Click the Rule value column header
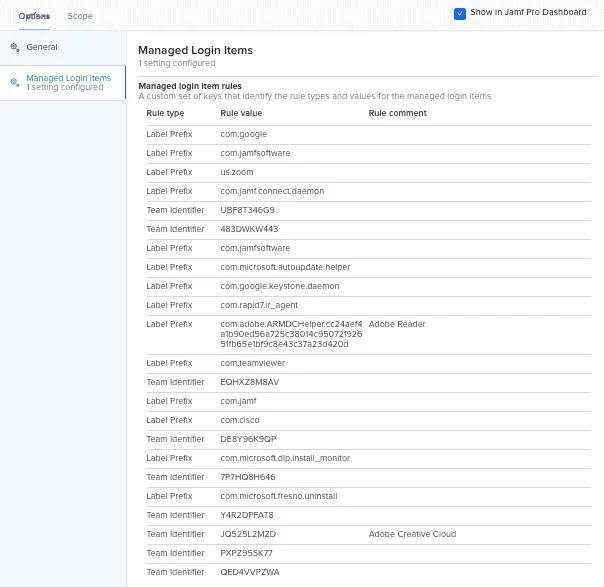 click(241, 113)
